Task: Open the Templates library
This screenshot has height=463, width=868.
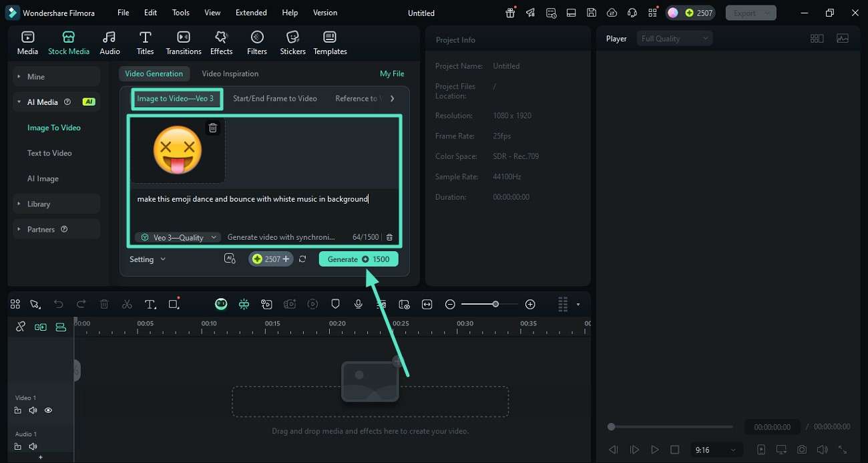Action: click(330, 43)
